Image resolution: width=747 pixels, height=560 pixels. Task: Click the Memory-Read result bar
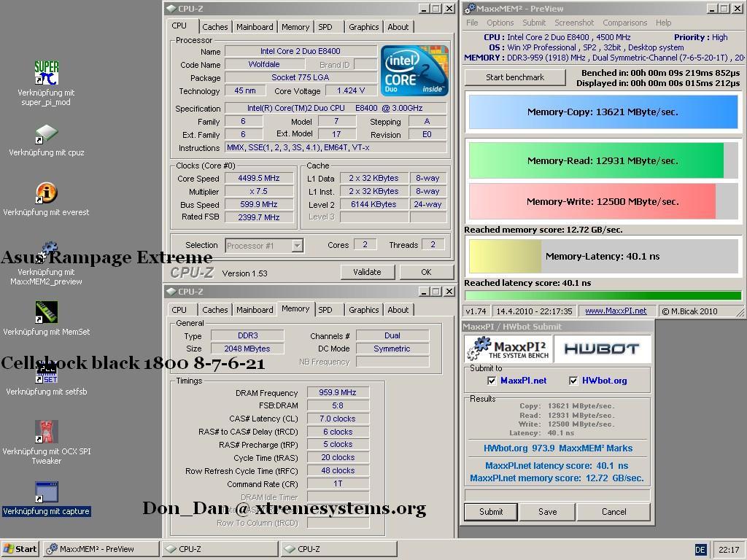[603, 160]
